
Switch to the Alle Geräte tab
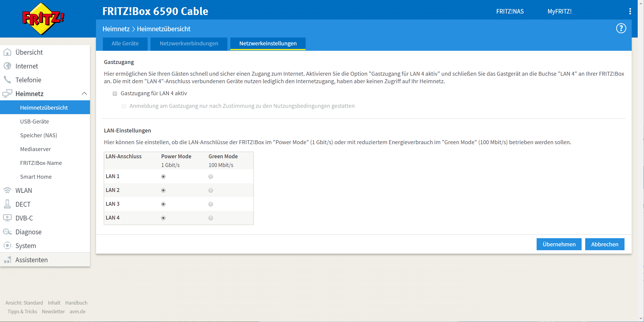click(125, 44)
